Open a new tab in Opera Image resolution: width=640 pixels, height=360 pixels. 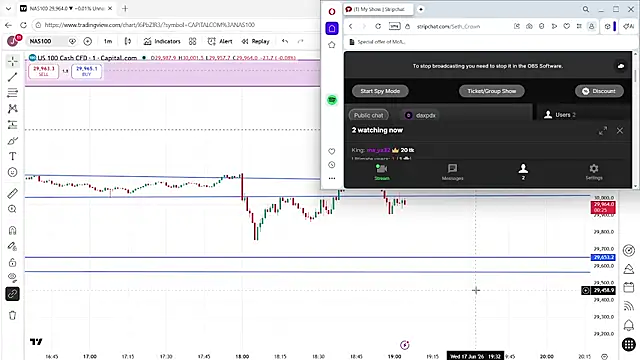tap(421, 9)
